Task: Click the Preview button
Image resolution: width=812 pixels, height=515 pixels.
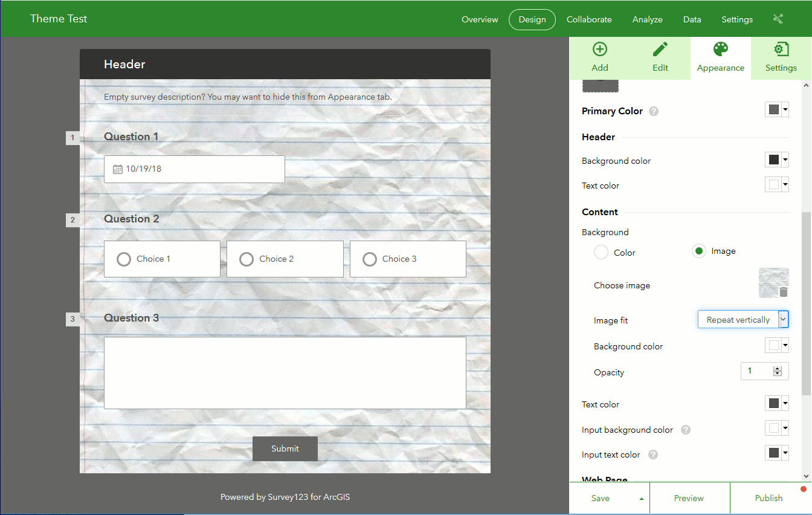Action: click(689, 498)
